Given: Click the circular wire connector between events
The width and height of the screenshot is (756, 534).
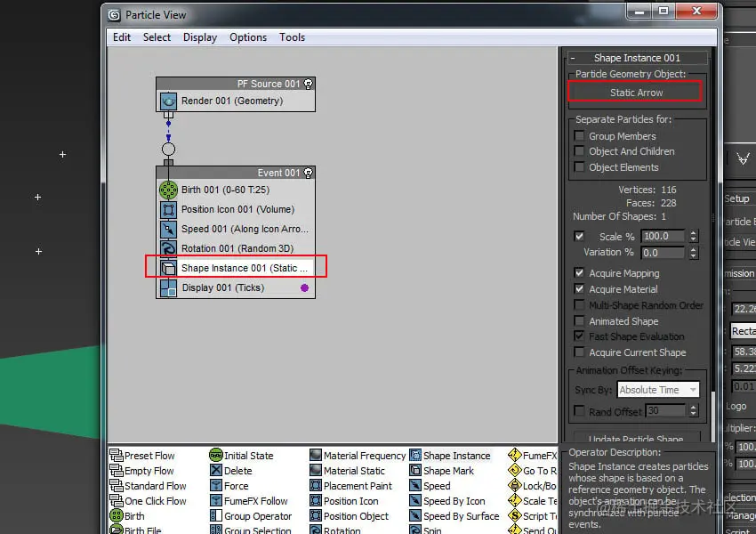Looking at the screenshot, I should (x=168, y=149).
